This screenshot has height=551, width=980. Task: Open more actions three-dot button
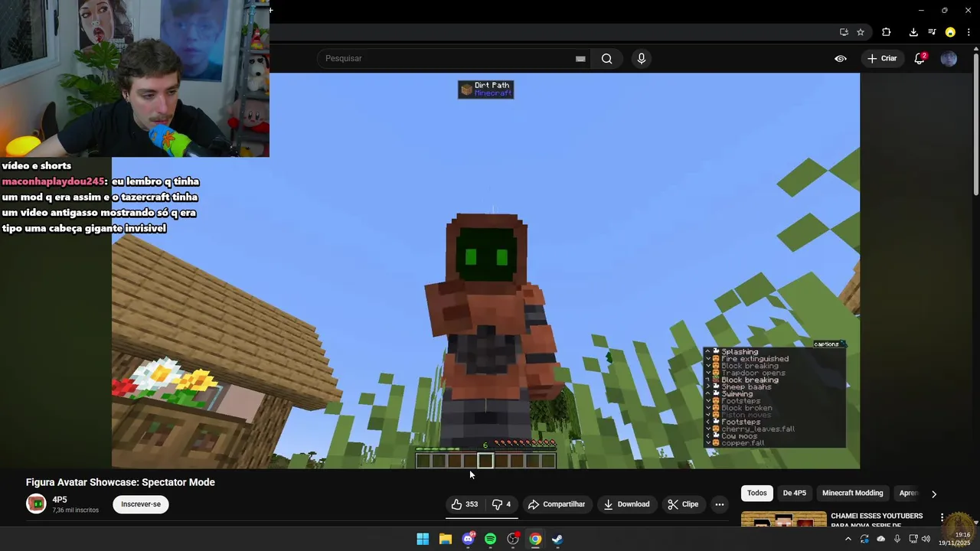tap(719, 504)
